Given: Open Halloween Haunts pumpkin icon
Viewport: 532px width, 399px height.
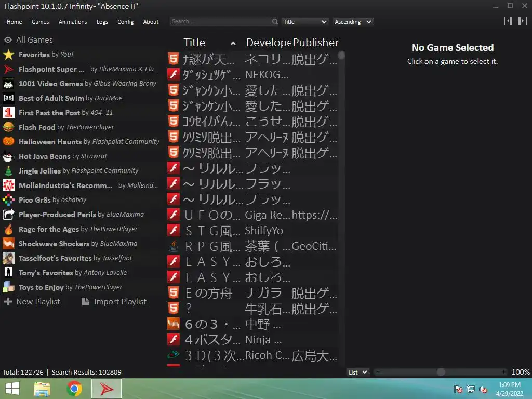Looking at the screenshot, I should 8,142.
